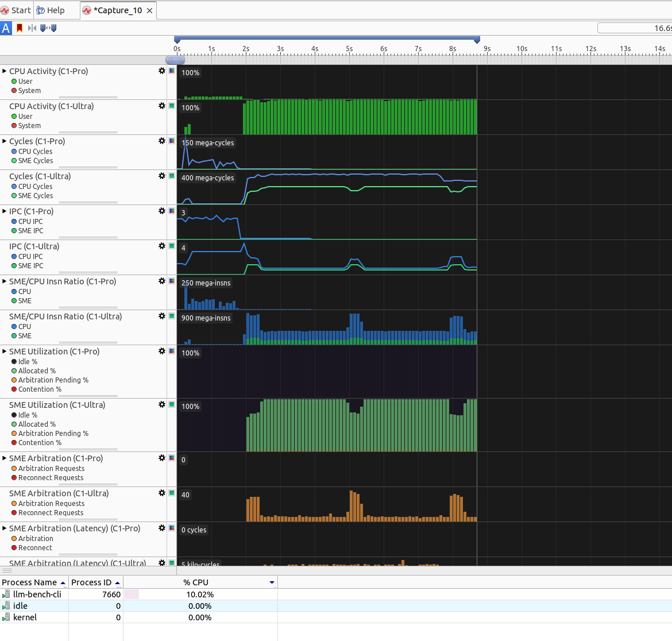Screen dimensions: 672x641
Task: Switch to the Help tab
Action: 51,10
